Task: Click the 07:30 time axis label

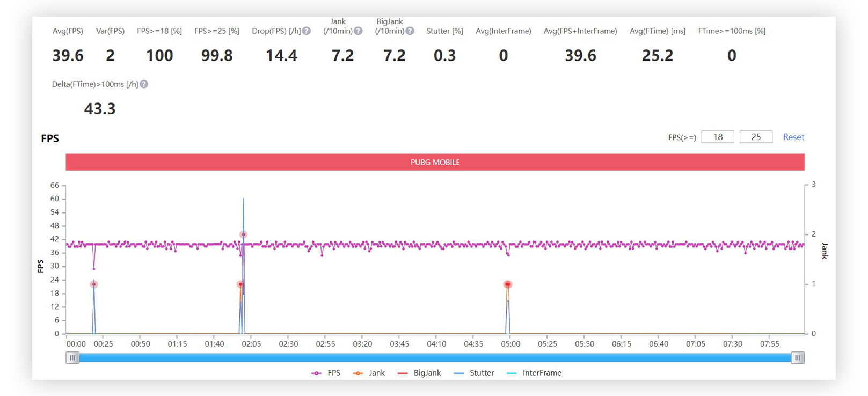Action: (733, 344)
